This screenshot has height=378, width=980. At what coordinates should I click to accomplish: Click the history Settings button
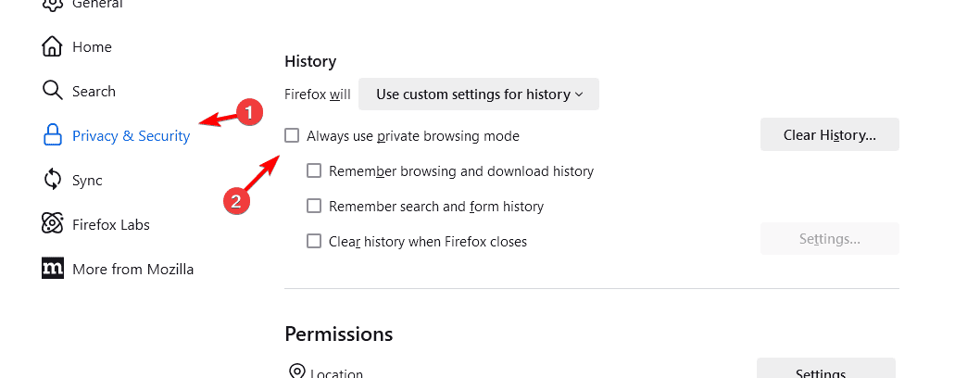point(829,239)
